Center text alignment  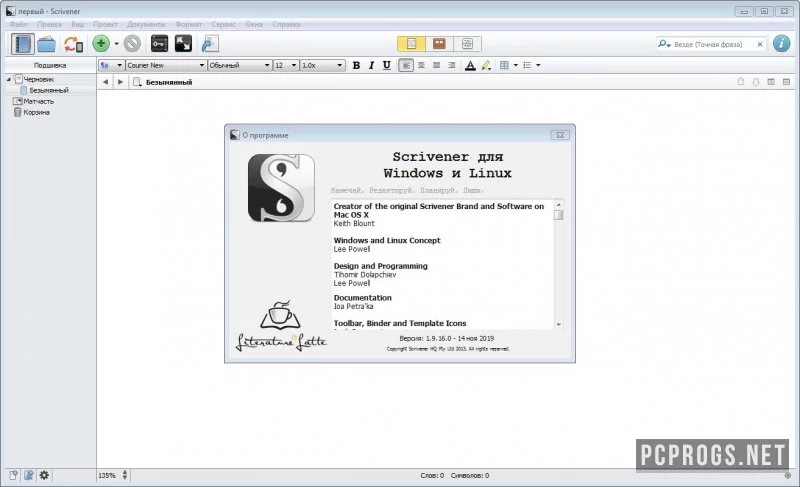(x=421, y=65)
